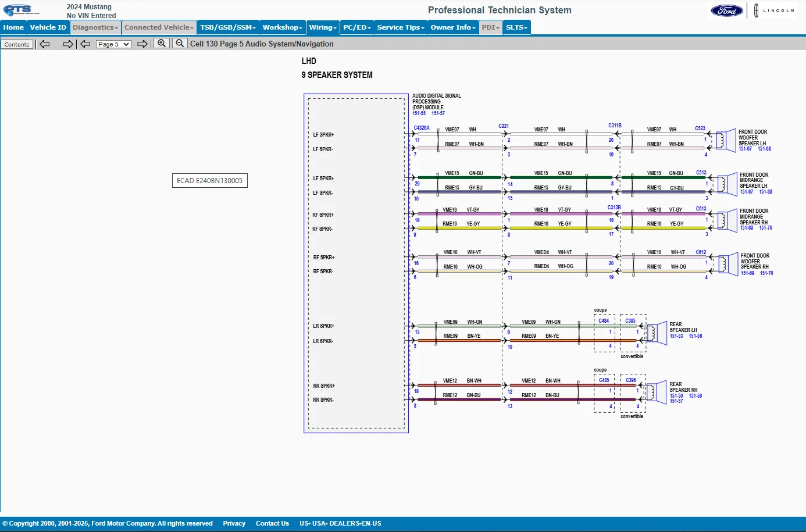Open connector C313B reference
This screenshot has height=532, width=806.
(x=615, y=208)
